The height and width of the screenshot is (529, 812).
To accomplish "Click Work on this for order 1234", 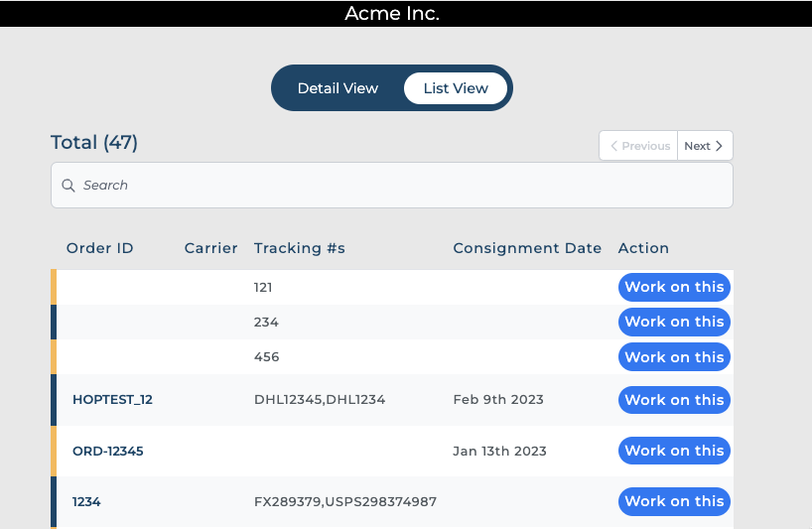I will click(674, 501).
